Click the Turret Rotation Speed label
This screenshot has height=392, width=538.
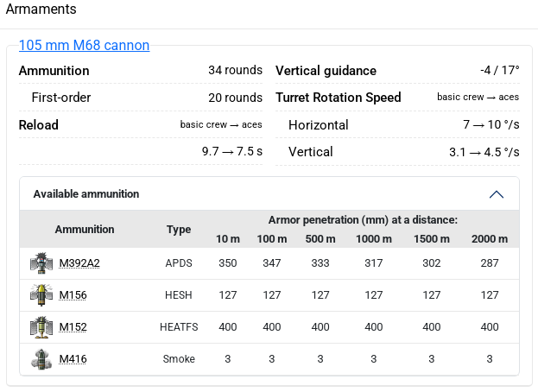point(339,98)
